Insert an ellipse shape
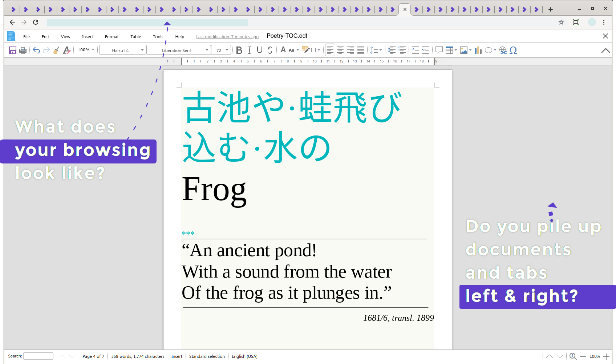 pos(489,50)
